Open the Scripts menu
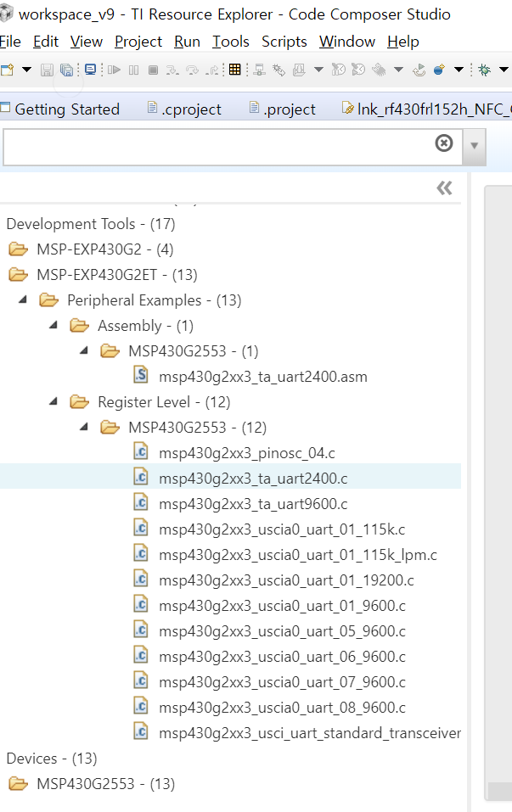 tap(284, 42)
